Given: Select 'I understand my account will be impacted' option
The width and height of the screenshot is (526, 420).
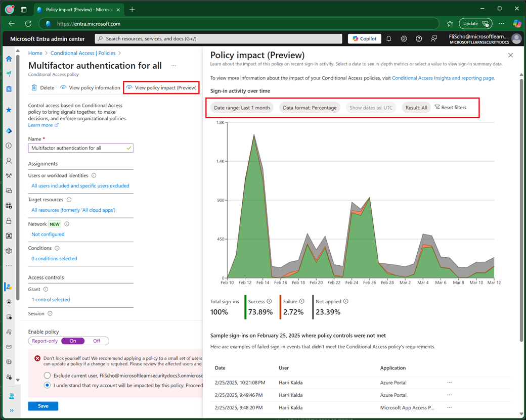Looking at the screenshot, I should click(x=47, y=385).
